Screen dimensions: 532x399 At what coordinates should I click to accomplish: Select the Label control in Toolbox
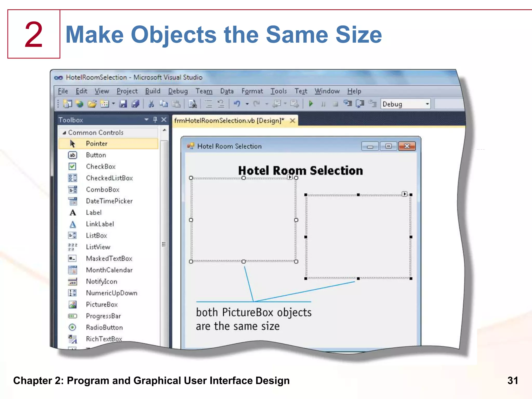[109, 212]
